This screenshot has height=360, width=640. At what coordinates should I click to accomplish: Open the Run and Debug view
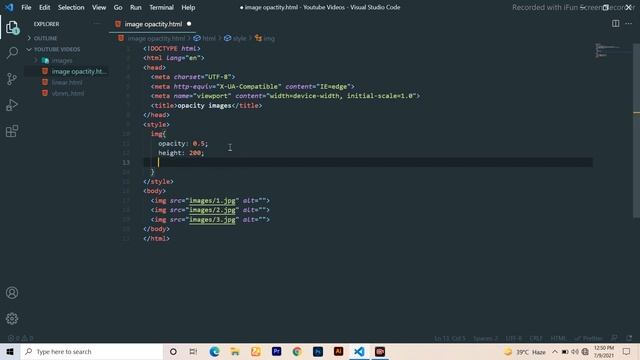pos(12,105)
